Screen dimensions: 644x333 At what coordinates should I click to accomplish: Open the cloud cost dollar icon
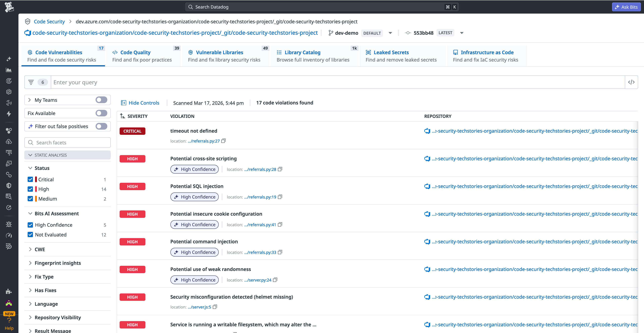click(9, 141)
